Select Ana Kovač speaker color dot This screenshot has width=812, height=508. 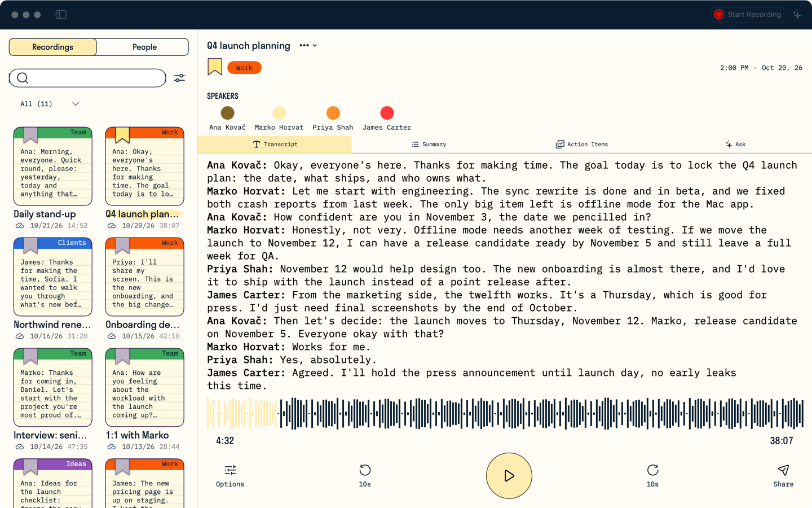[227, 113]
